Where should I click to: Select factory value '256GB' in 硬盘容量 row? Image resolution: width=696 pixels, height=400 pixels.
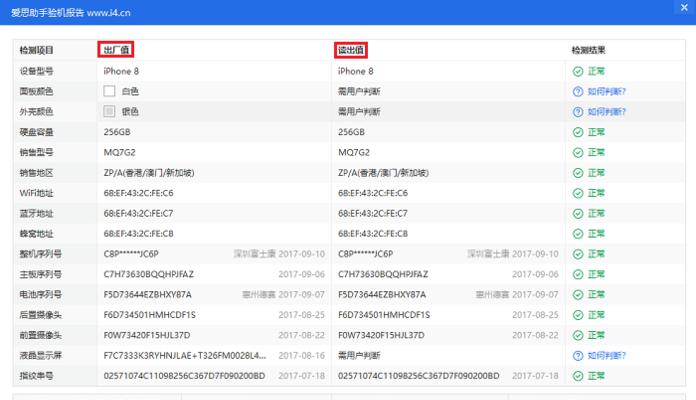[x=117, y=132]
